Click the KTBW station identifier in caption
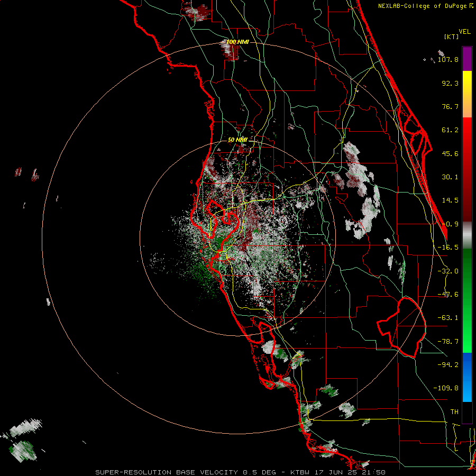Screen dimensions: 476x476 [300, 472]
